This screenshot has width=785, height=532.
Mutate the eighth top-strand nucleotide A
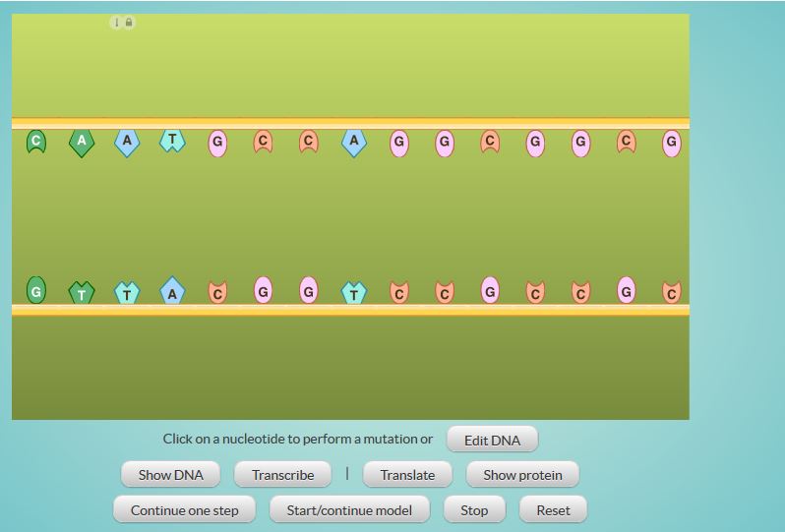(354, 144)
